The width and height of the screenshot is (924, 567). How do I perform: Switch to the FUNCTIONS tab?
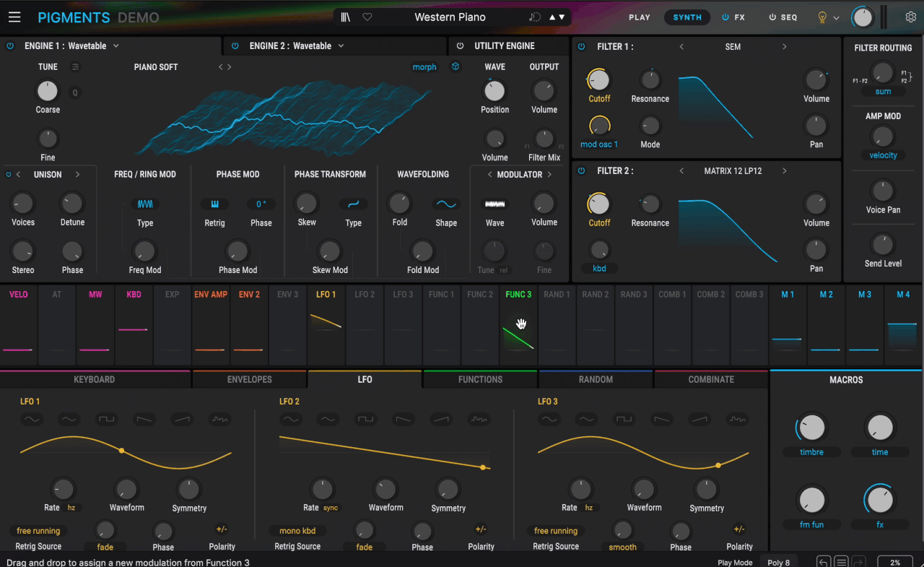(480, 379)
